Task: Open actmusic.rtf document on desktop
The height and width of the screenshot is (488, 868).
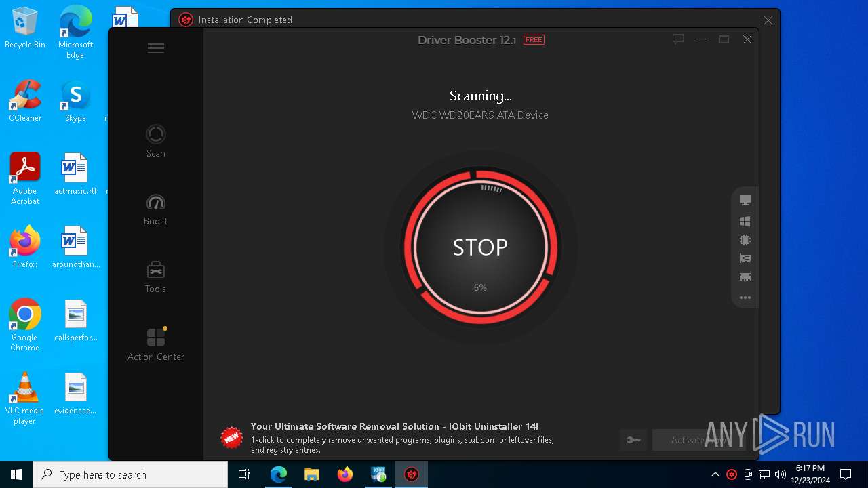Action: [x=75, y=174]
